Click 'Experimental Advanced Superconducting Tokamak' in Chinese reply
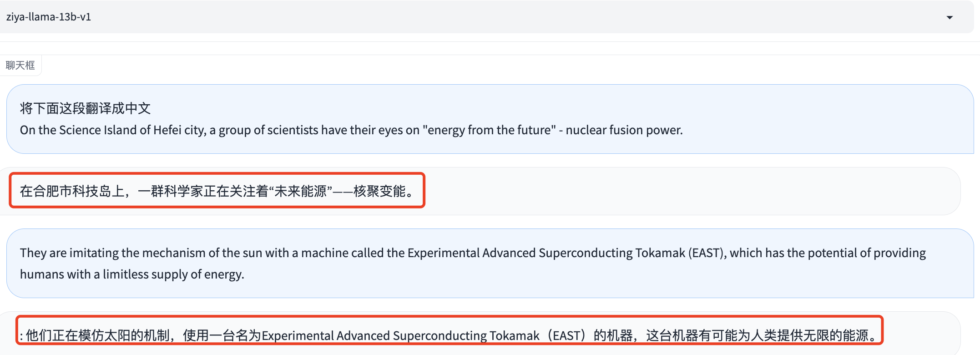Image resolution: width=980 pixels, height=355 pixels. 400,336
